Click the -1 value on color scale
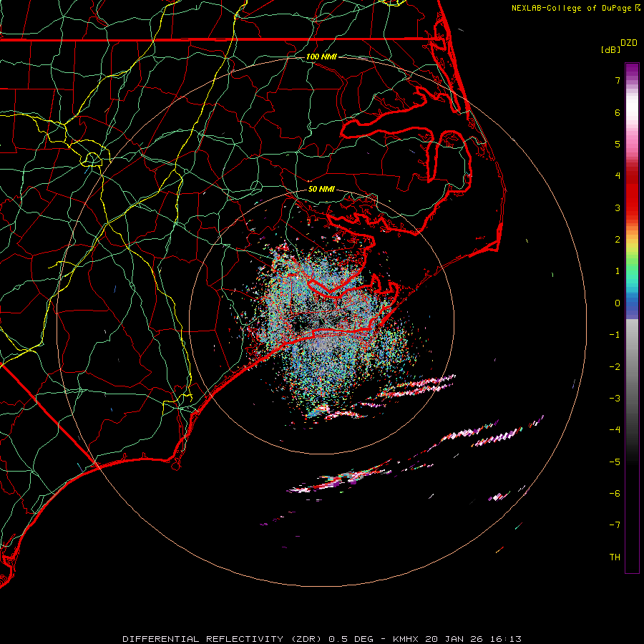This screenshot has width=644, height=644. pyautogui.click(x=615, y=335)
